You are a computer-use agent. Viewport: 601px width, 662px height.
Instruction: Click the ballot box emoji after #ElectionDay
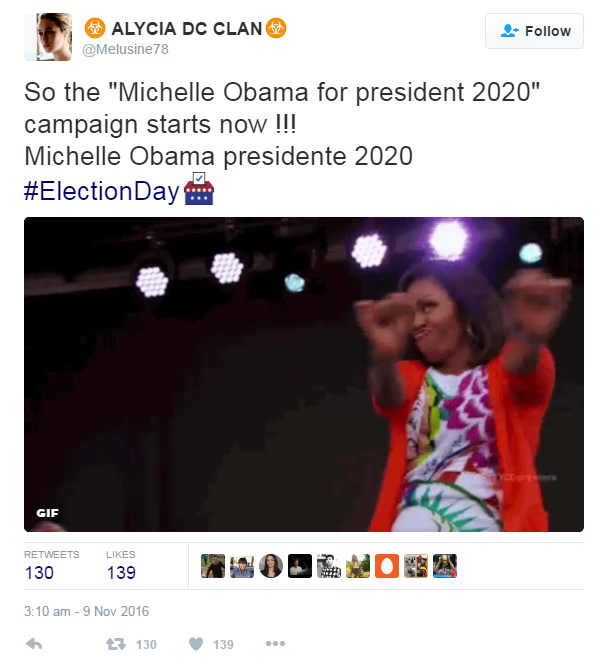coord(199,190)
